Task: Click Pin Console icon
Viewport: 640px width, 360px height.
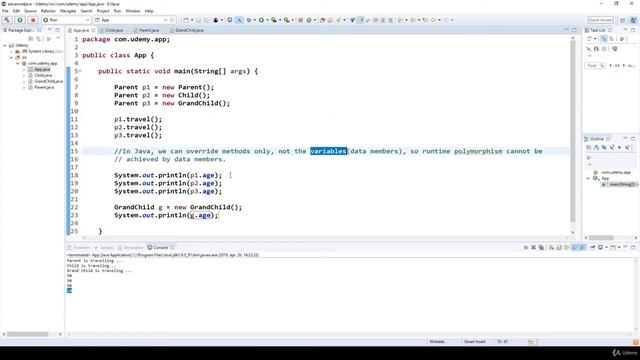Action: pyautogui.click(x=592, y=247)
